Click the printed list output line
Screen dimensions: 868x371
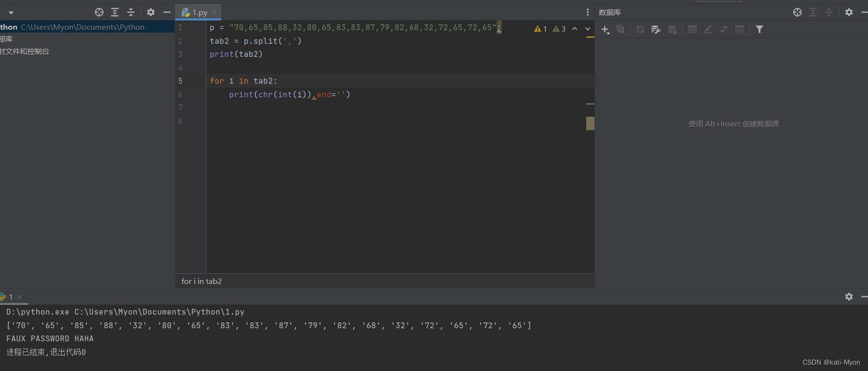pyautogui.click(x=269, y=325)
